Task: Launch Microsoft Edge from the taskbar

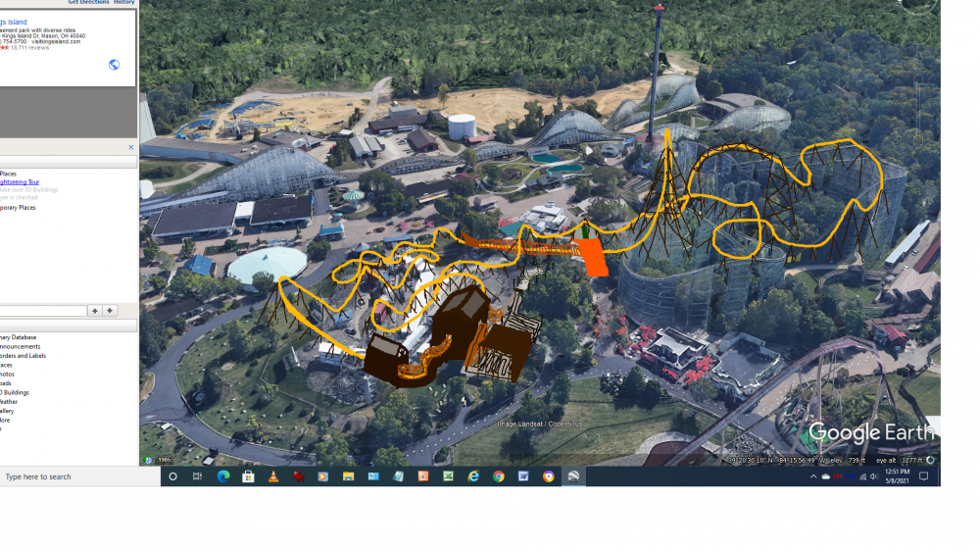Action: pyautogui.click(x=223, y=477)
